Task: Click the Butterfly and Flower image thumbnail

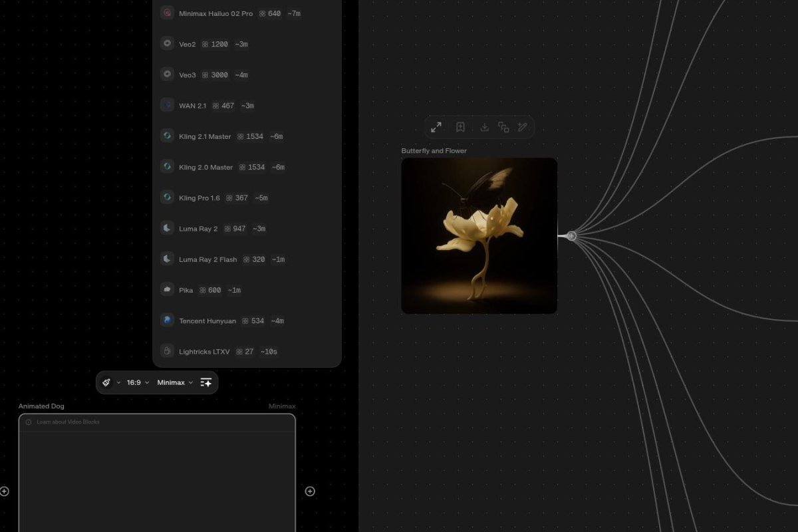Action: (x=479, y=235)
